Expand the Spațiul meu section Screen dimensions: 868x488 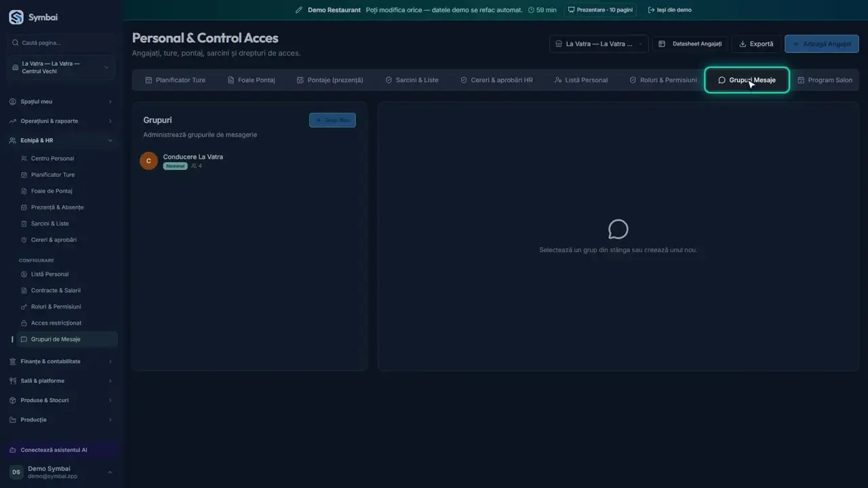pyautogui.click(x=62, y=102)
